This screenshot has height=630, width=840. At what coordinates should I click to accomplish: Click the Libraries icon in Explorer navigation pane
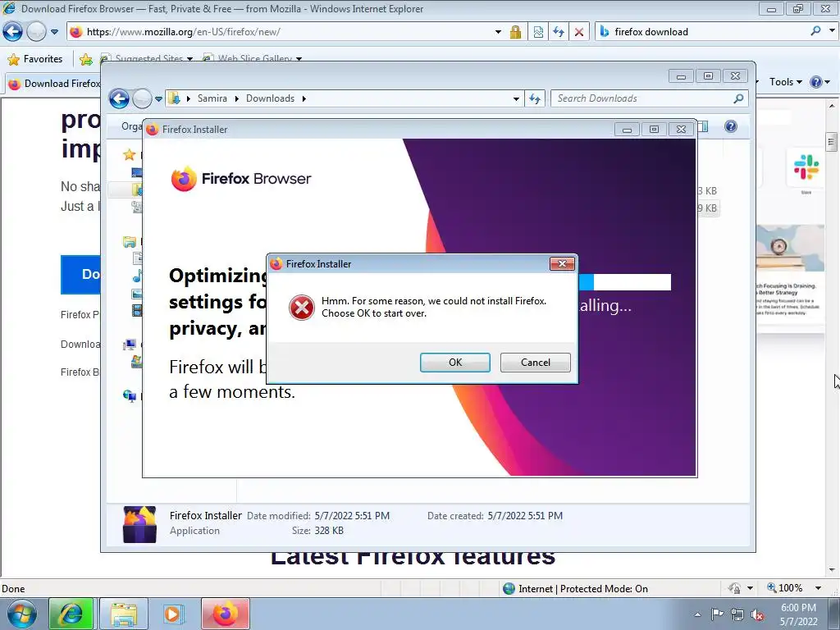[129, 242]
